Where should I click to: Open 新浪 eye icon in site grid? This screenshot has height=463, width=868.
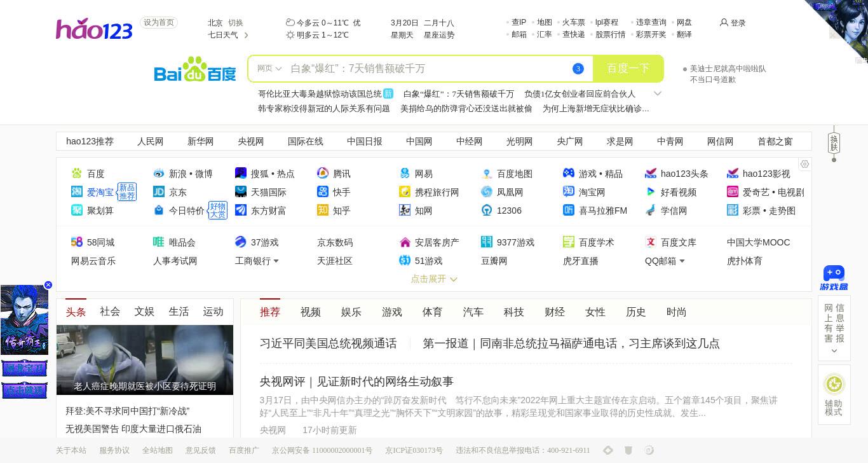(159, 173)
